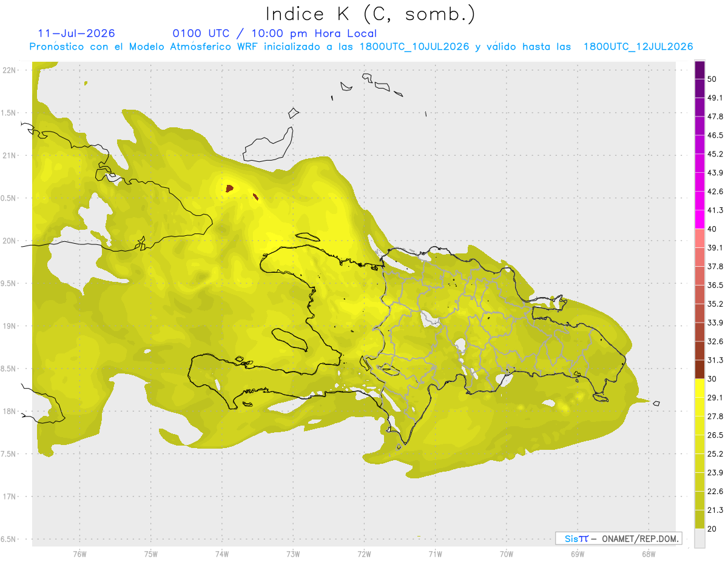Click the legend value "50"
The width and height of the screenshot is (728, 562).
712,79
